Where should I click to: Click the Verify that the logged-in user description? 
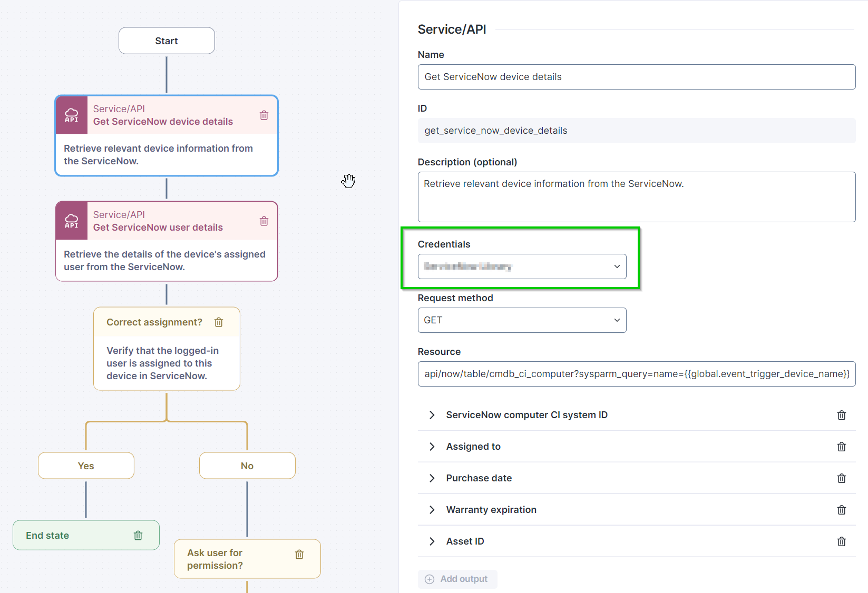[x=162, y=363]
